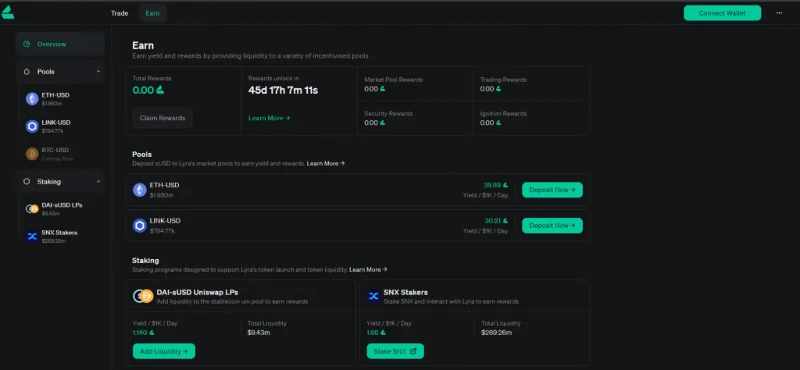Click the token icon beside Security Rewards value
Image resolution: width=800 pixels, height=370 pixels.
point(382,122)
